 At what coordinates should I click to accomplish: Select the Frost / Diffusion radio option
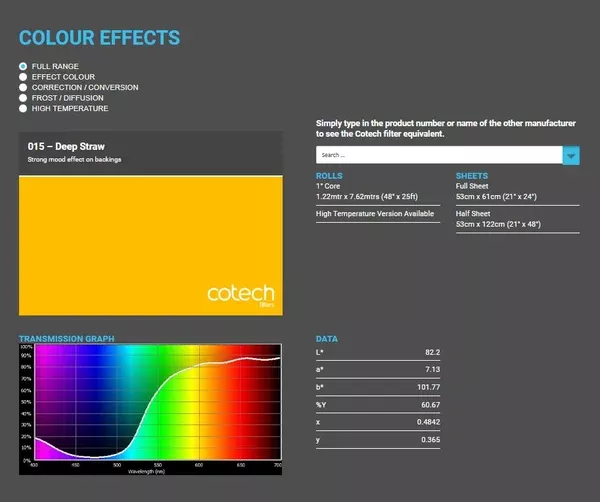pyautogui.click(x=23, y=98)
